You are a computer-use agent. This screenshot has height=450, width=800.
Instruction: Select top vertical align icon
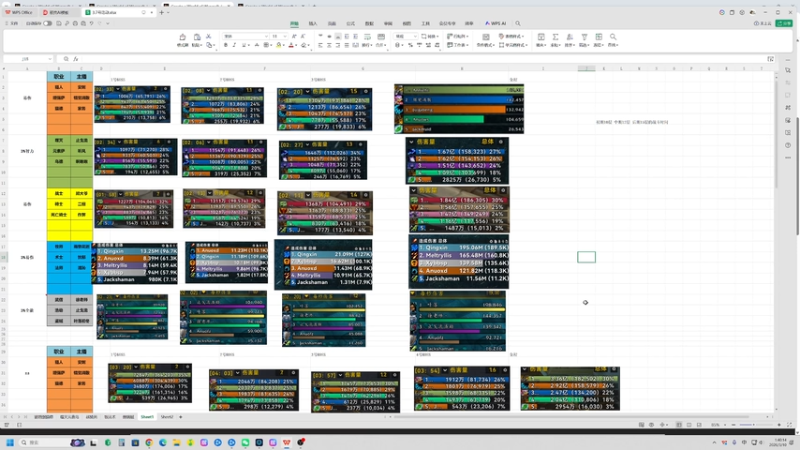coord(320,37)
